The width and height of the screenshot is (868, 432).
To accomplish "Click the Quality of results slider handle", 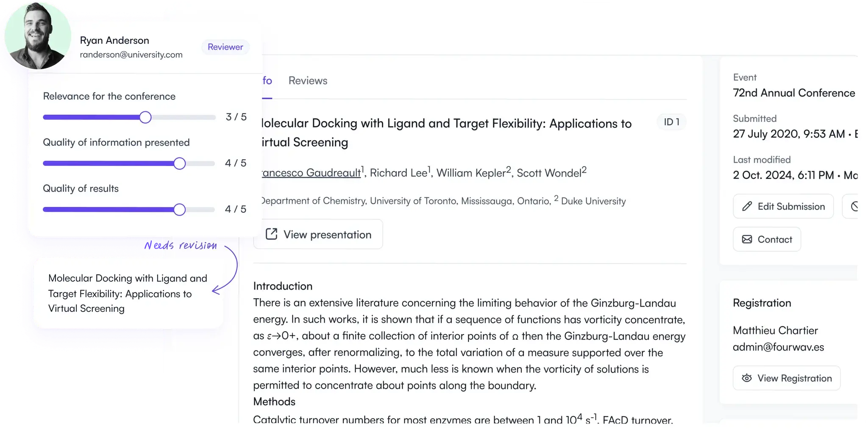I will coord(179,209).
